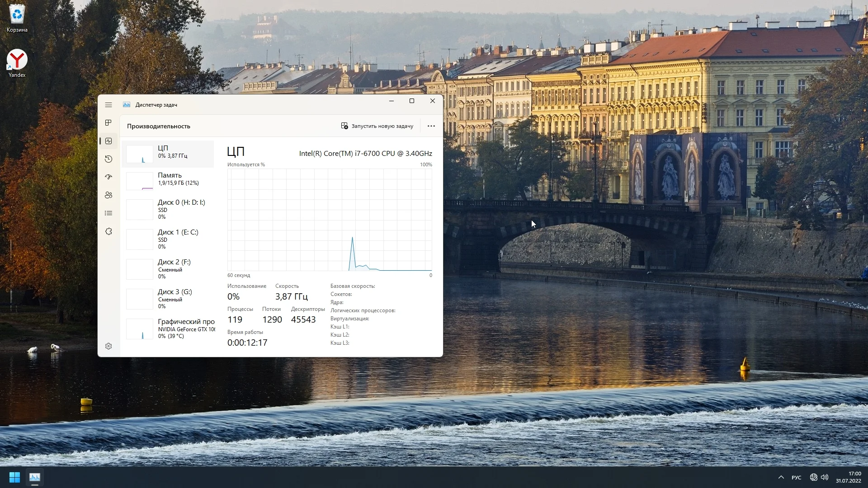This screenshot has width=868, height=488.
Task: Open the Windows Start menu
Action: point(14,477)
